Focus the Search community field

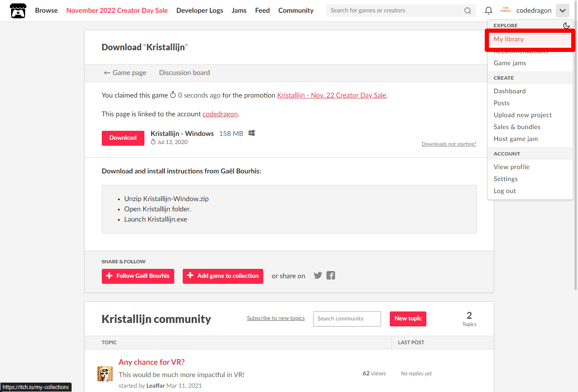click(347, 319)
